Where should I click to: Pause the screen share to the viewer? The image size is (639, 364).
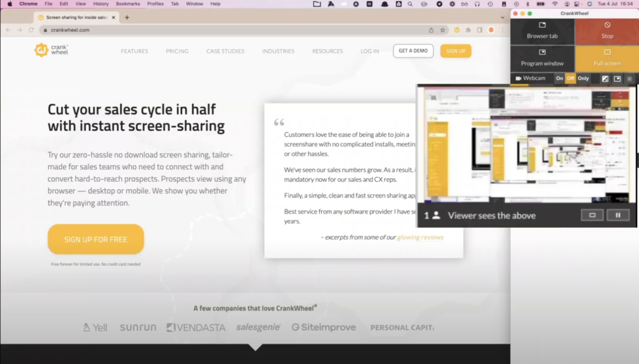pyautogui.click(x=618, y=215)
